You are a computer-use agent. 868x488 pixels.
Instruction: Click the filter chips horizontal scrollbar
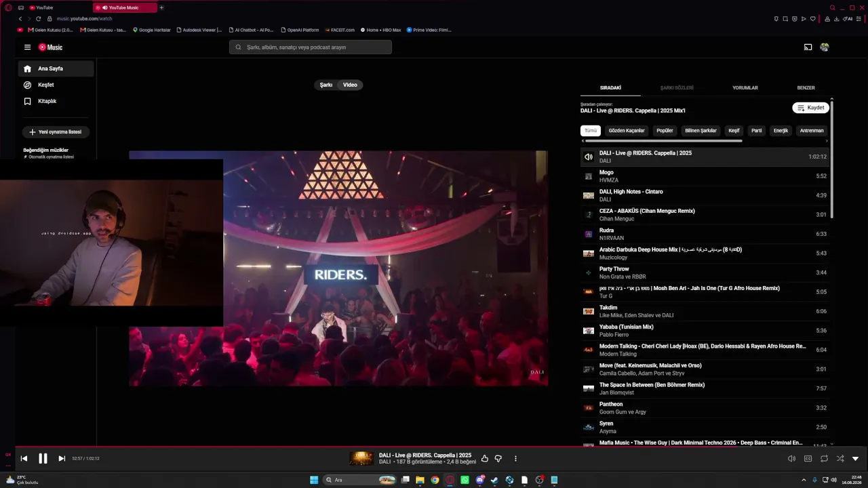coord(663,141)
